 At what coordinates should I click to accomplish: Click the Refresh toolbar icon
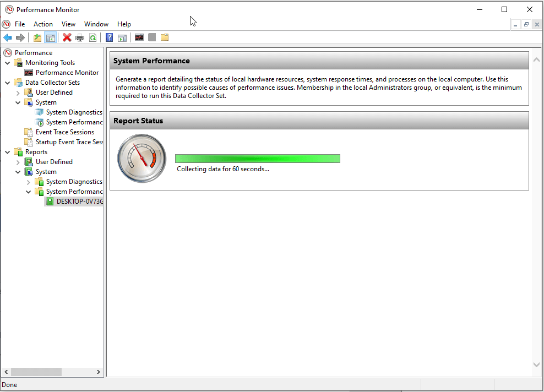click(93, 37)
